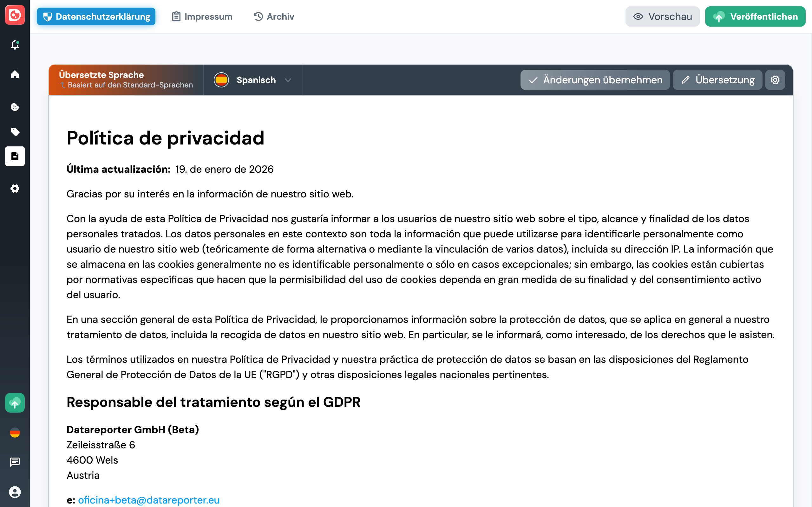Go to the home dashboard icon
Image resolution: width=812 pixels, height=507 pixels.
15,74
